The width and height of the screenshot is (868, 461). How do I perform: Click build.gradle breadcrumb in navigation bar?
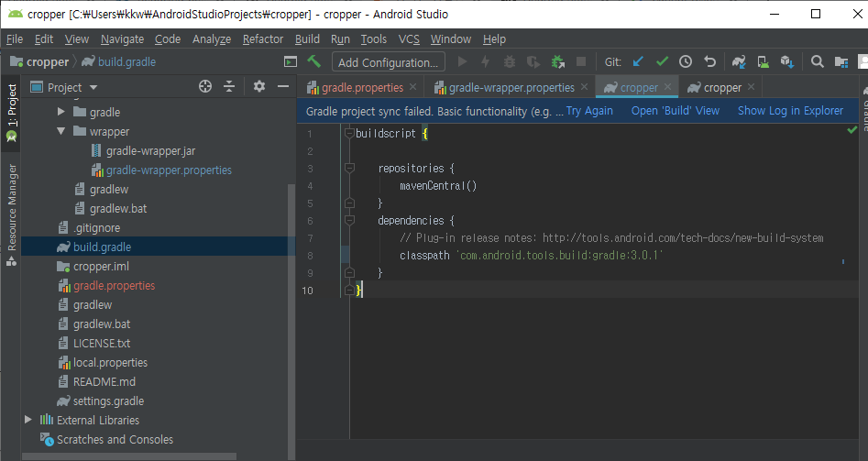119,62
